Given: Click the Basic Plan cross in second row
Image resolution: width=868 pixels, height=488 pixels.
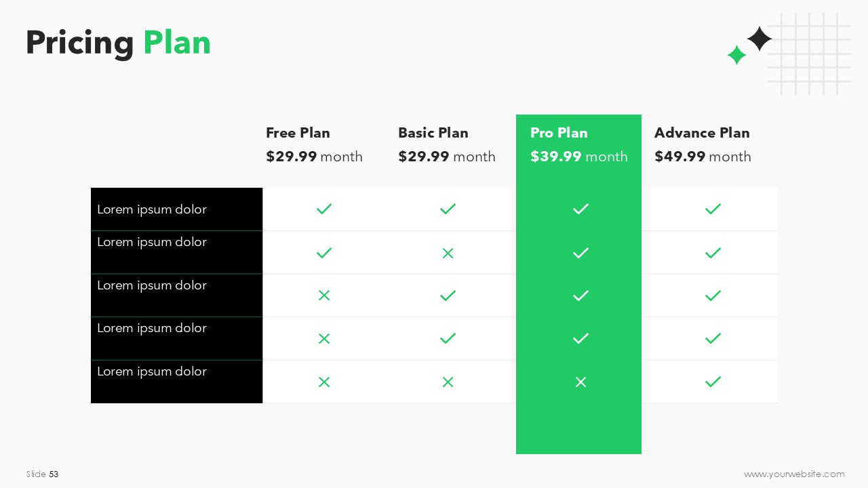Looking at the screenshot, I should click(448, 253).
